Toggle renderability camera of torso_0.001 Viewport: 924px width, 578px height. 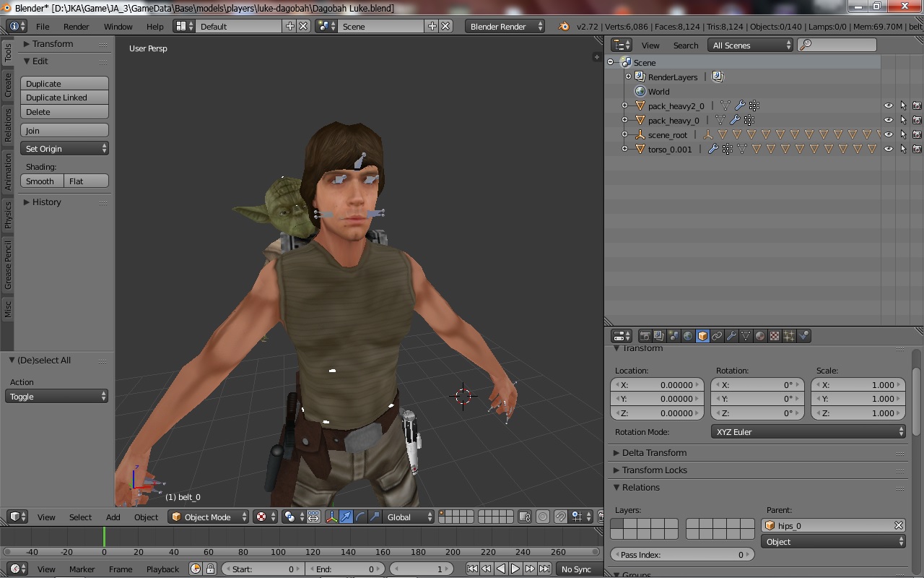pos(918,149)
